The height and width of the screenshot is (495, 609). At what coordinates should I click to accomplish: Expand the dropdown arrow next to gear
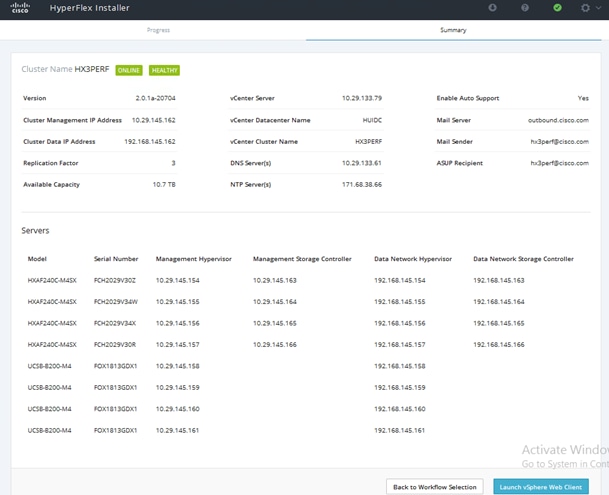[x=599, y=8]
